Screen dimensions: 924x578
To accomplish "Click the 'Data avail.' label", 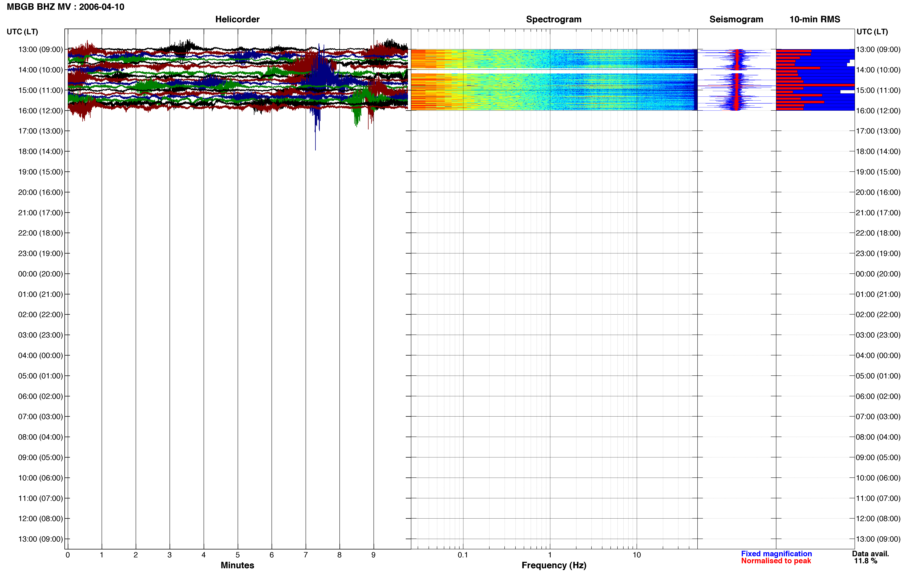I will coord(870,554).
